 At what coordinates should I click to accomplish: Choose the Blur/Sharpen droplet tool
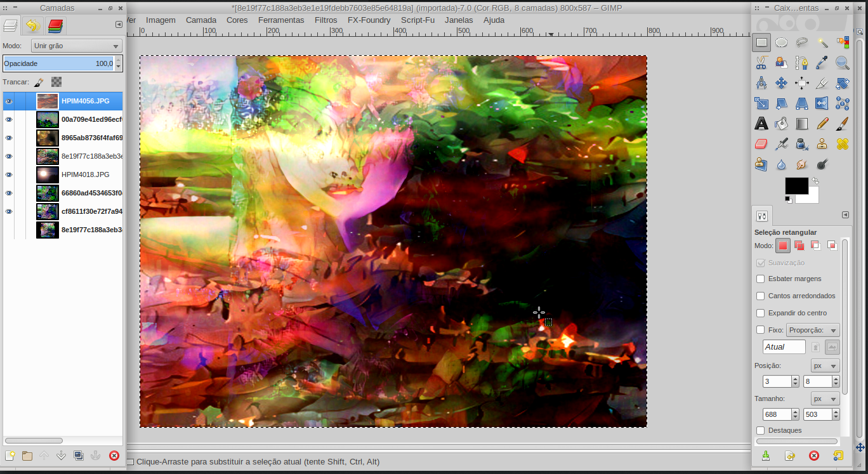click(782, 164)
